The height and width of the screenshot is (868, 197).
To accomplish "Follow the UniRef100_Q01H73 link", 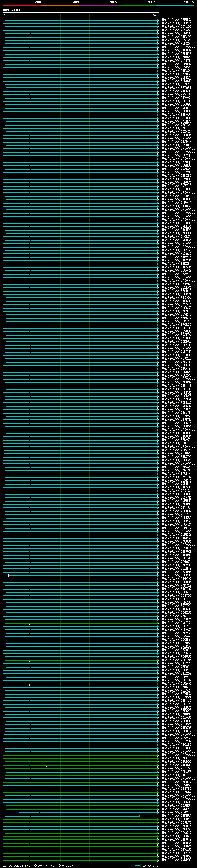I will pyautogui.click(x=177, y=121).
